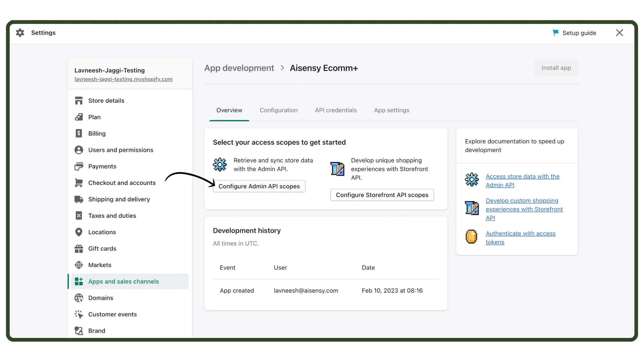644x362 pixels.
Task: Open Users and permissions via its icon
Action: pos(79,150)
